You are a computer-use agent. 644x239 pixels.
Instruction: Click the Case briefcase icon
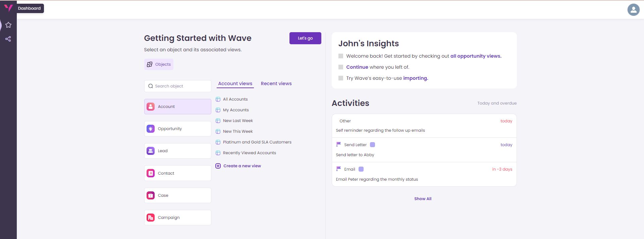[151, 195]
